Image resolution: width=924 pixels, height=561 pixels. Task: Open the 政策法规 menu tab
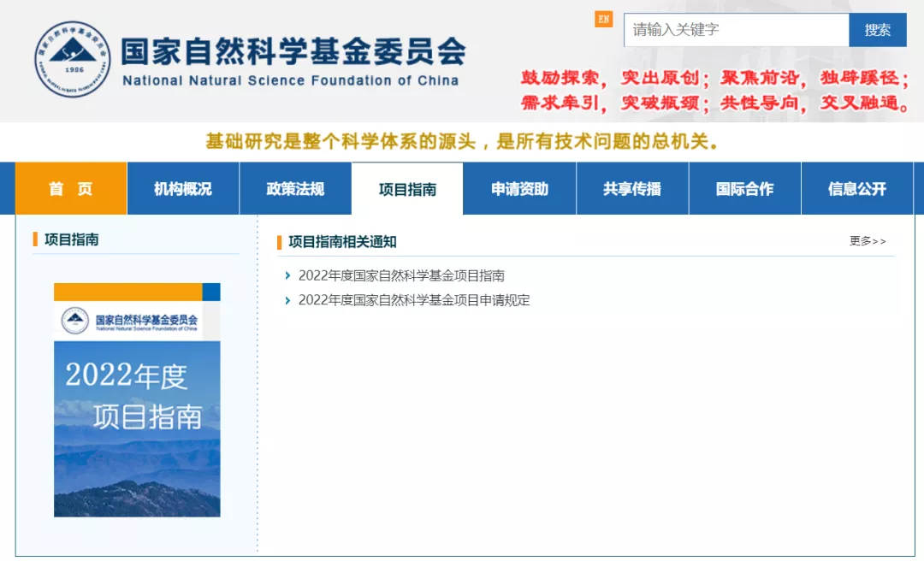pos(295,189)
